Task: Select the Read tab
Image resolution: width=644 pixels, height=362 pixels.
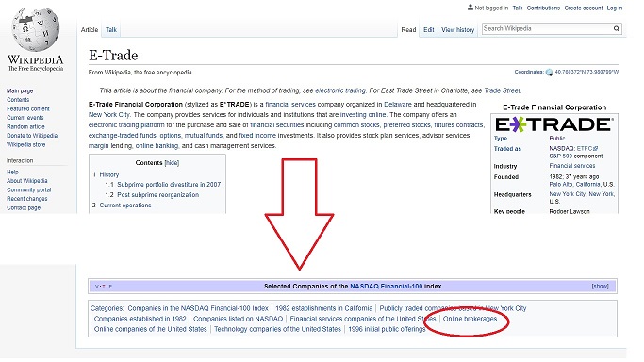Action: point(408,30)
